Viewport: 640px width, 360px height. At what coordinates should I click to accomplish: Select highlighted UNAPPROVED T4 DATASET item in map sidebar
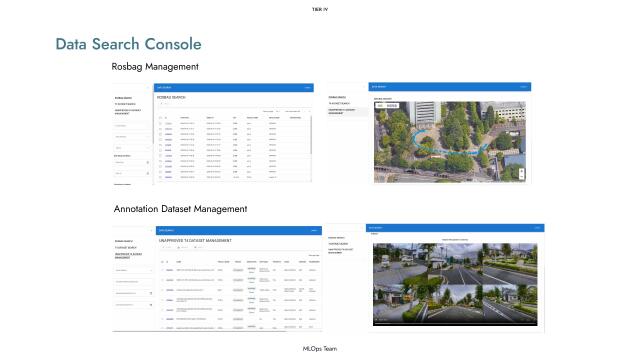347,111
